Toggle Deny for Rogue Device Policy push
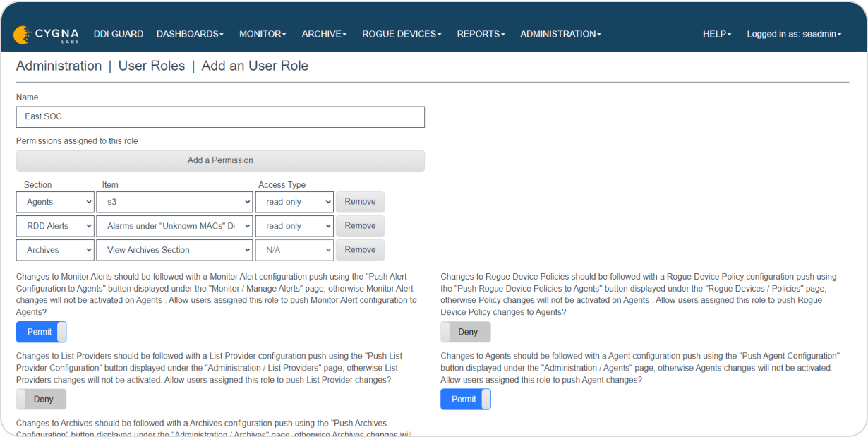The height and width of the screenshot is (437, 868). click(x=466, y=332)
